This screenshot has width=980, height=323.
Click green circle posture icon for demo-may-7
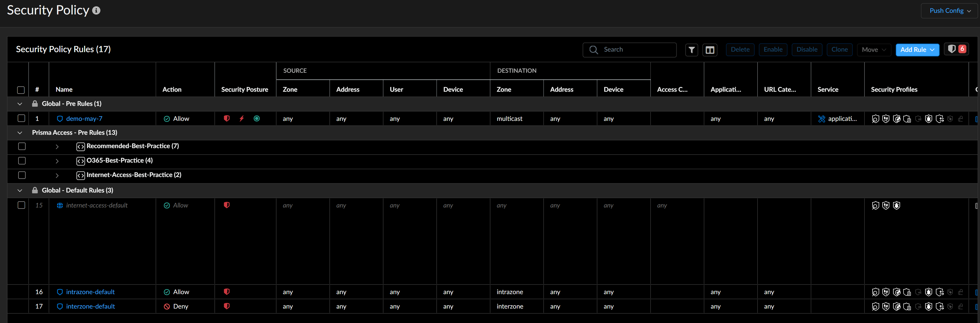pos(257,118)
